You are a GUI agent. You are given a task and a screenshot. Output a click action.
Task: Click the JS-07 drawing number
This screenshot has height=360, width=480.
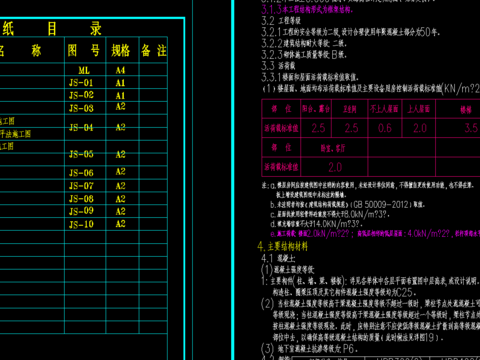tap(81, 186)
